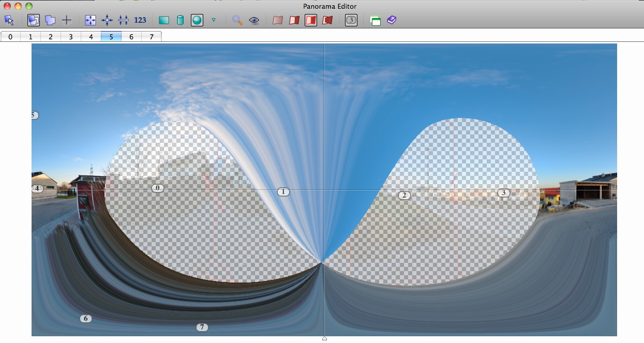Image resolution: width=644 pixels, height=343 pixels.
Task: Click the Straighten panorama icon
Action: [x=124, y=20]
